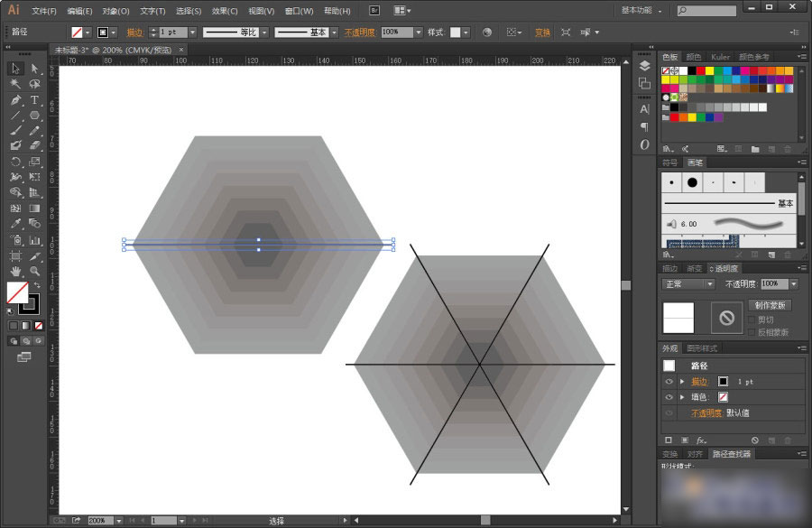Activate the Zoom tool

click(x=34, y=271)
